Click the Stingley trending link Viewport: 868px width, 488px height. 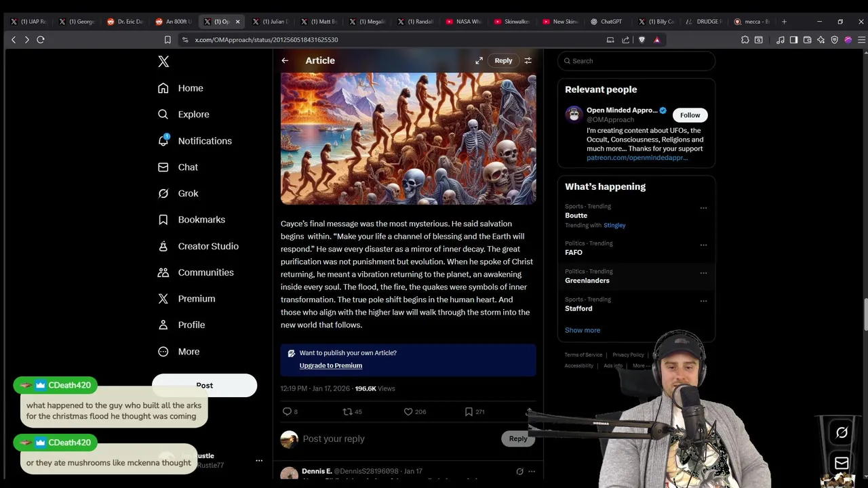[614, 225]
